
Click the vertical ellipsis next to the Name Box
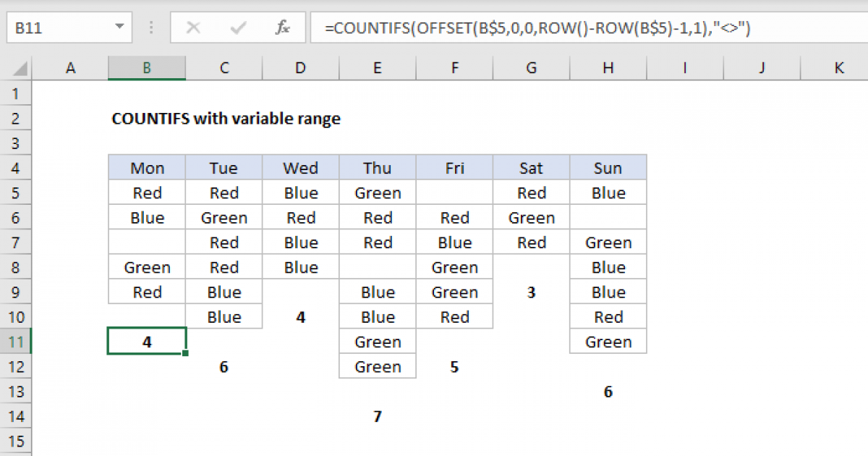tap(150, 28)
